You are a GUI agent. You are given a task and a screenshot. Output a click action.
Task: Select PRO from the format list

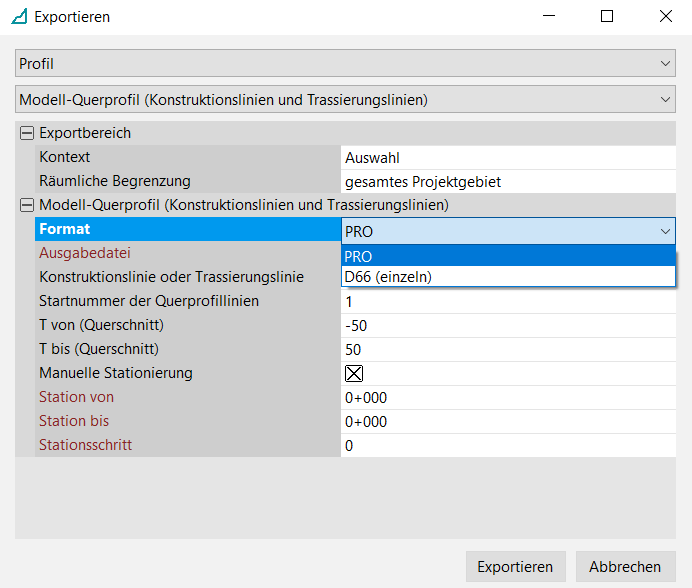coord(508,256)
